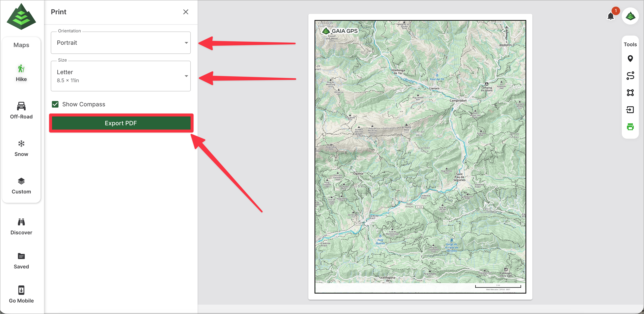Open the Gaia account avatar menu
Screen dimensions: 644x314
(x=630, y=16)
